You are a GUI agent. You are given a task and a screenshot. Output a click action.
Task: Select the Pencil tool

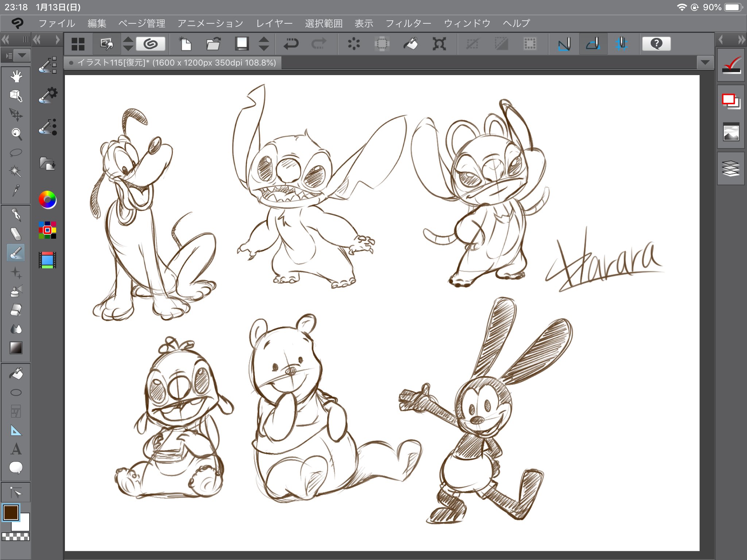[16, 234]
